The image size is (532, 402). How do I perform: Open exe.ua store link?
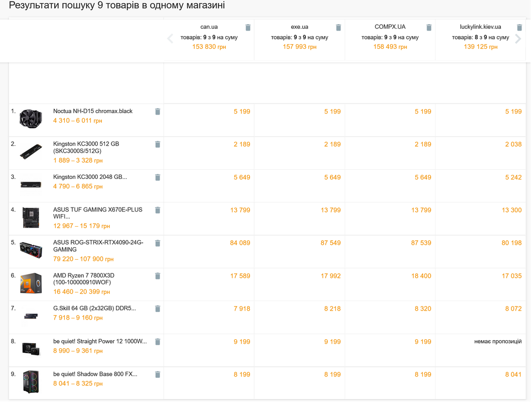pyautogui.click(x=300, y=27)
